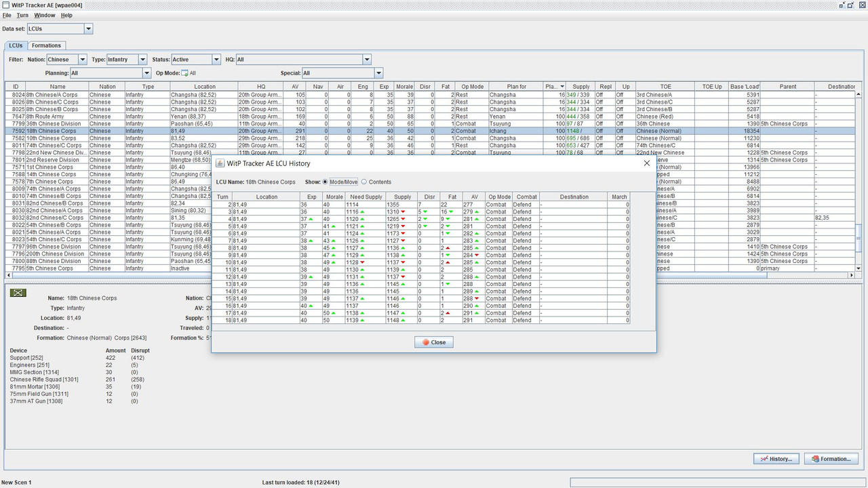The height and width of the screenshot is (488, 868).
Task: Close the main internal frame with X icon
Action: [x=863, y=5]
